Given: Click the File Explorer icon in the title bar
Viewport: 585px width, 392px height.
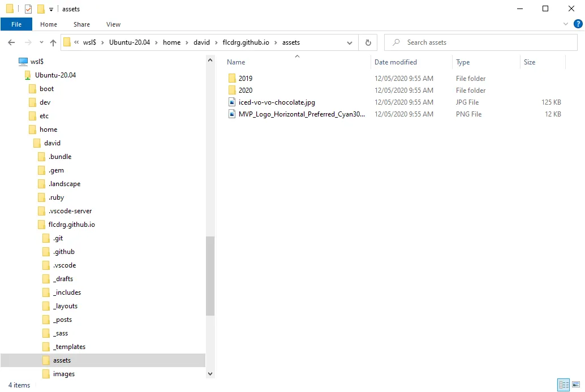Looking at the screenshot, I should click(x=9, y=8).
